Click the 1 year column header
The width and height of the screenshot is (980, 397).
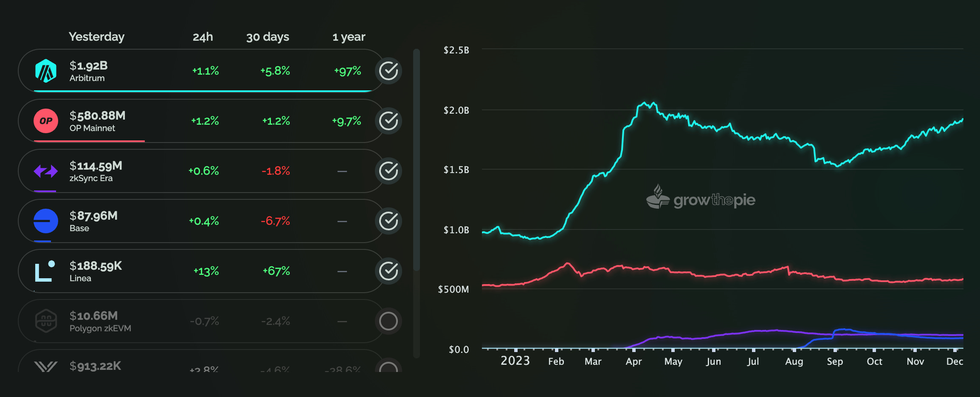tap(349, 37)
